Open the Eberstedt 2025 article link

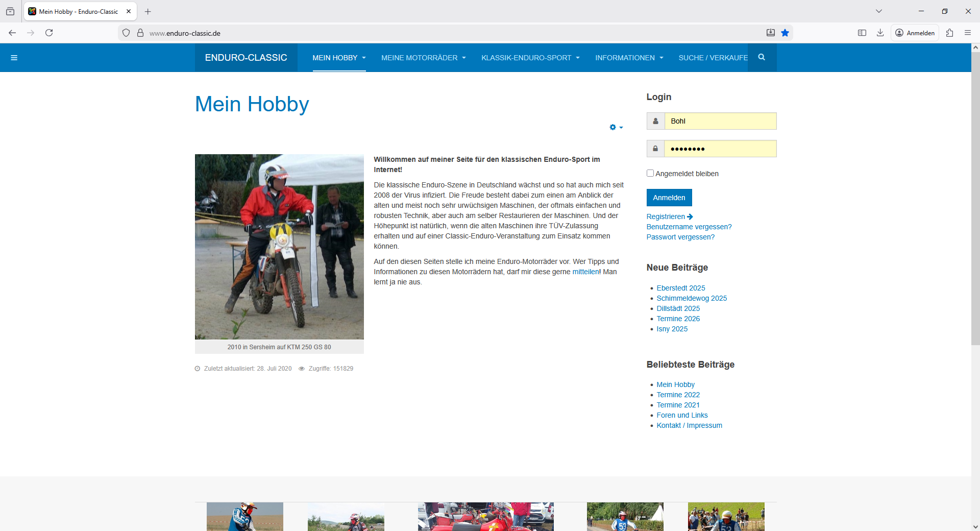(680, 288)
